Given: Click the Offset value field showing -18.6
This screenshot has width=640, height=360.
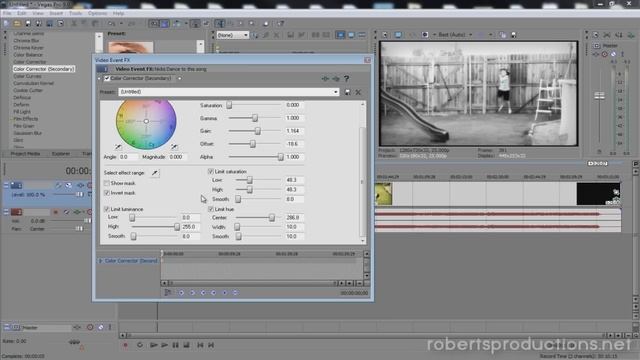Looking at the screenshot, I should (294, 144).
